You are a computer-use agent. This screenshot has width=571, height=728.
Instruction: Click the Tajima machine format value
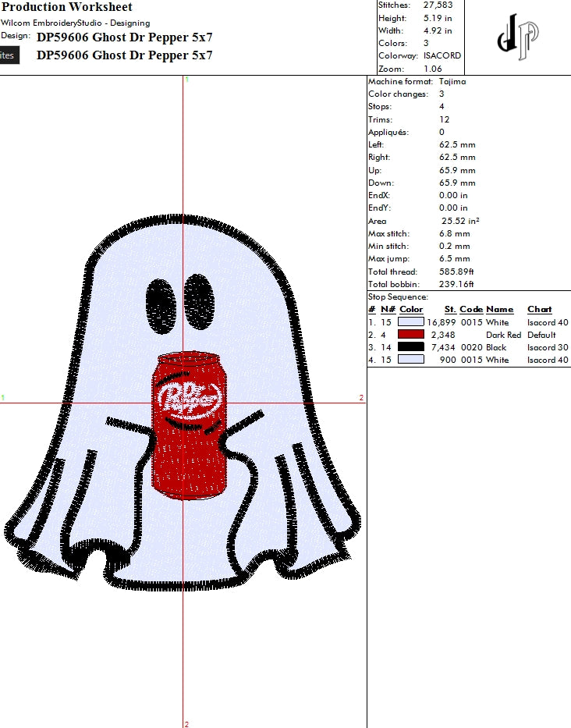pos(452,81)
